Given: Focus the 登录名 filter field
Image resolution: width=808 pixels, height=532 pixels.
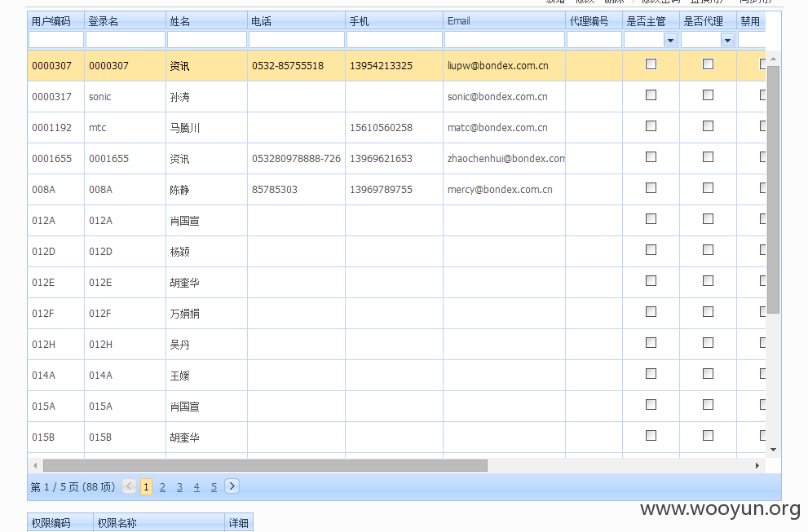Looking at the screenshot, I should coord(126,40).
